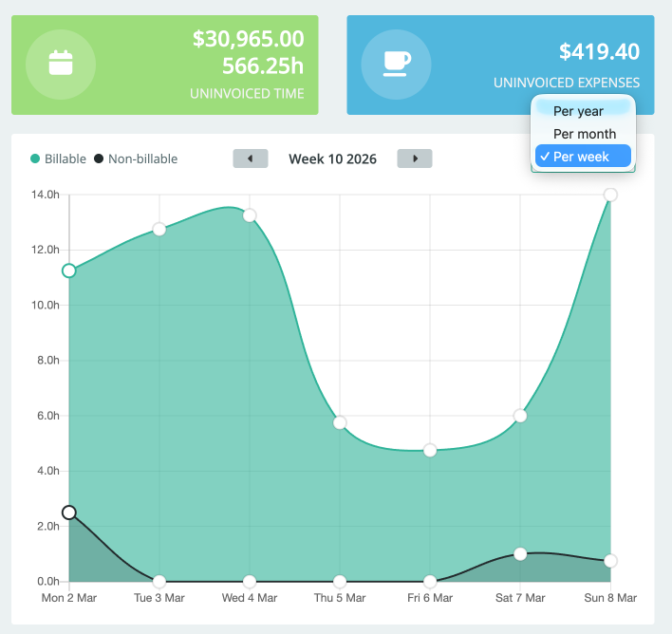This screenshot has width=672, height=634.
Task: Select the checked Per week option
Action: [583, 157]
